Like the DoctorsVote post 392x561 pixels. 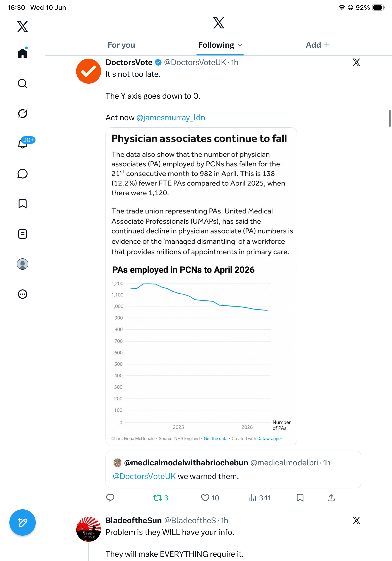coord(210,498)
